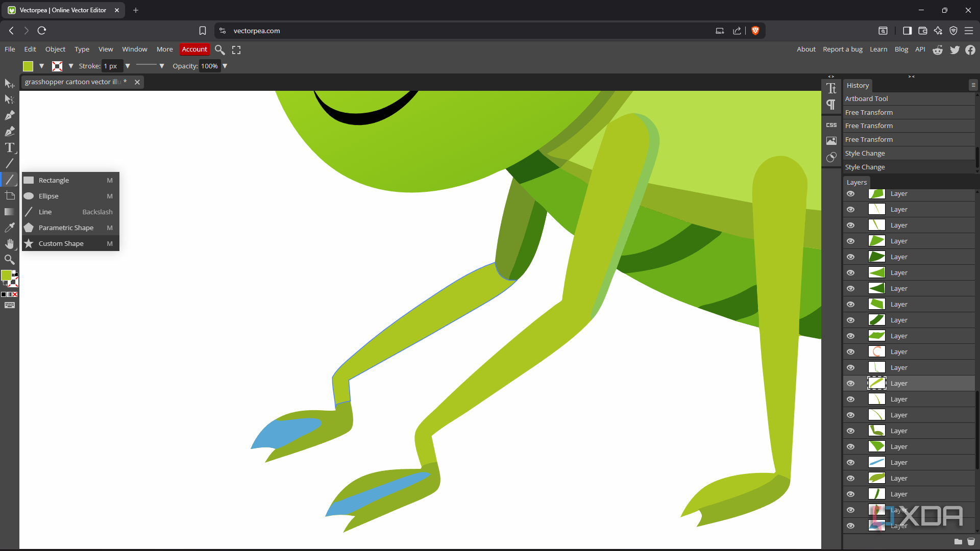
Task: Open Brave Shields icon in address bar
Action: [755, 31]
